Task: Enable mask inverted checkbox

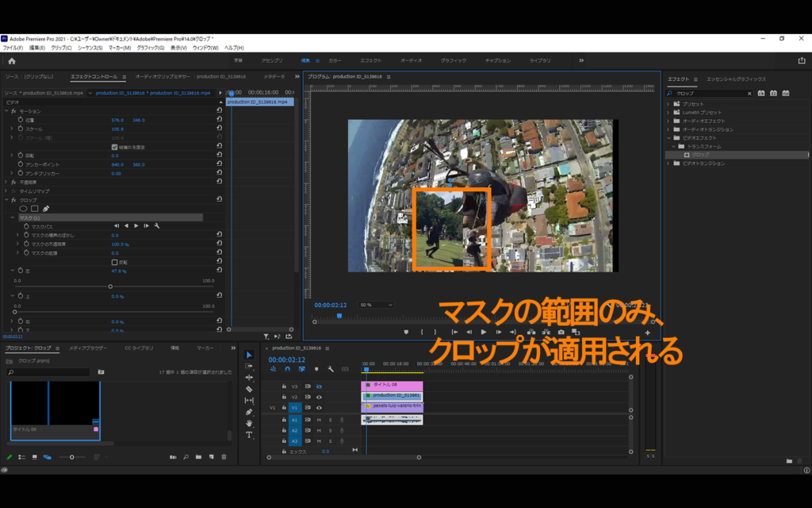Action: coord(114,262)
